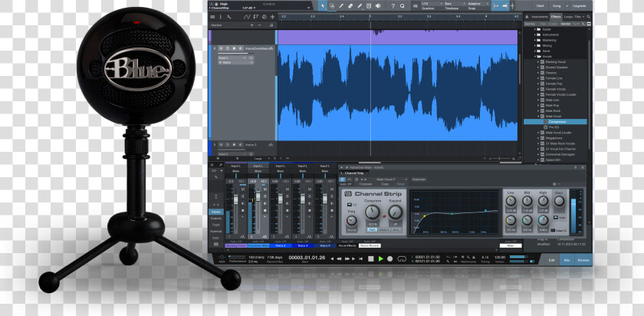Expand the Guitar folder
This screenshot has width=644, height=316.
[x=536, y=30]
